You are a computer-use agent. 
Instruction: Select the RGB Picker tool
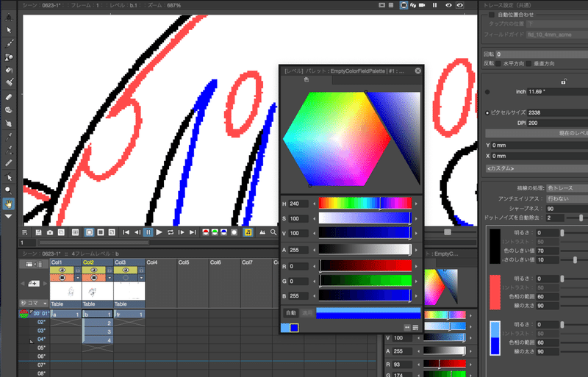9,150
